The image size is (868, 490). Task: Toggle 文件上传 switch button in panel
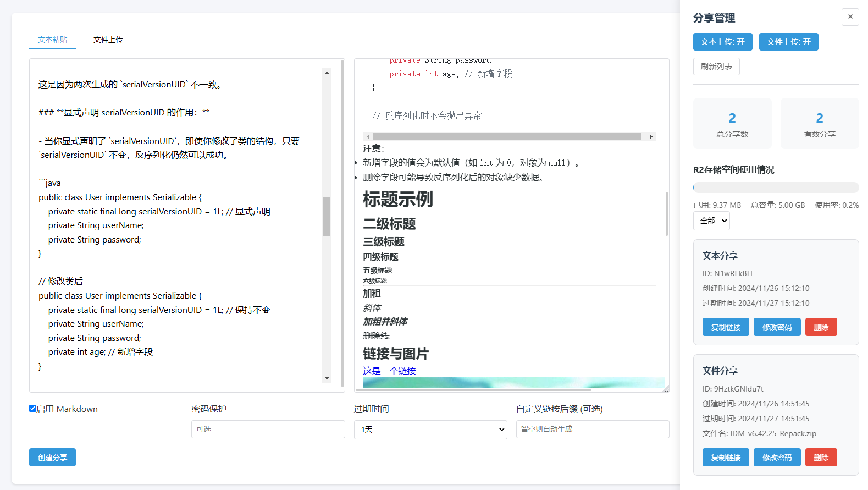[x=788, y=42]
